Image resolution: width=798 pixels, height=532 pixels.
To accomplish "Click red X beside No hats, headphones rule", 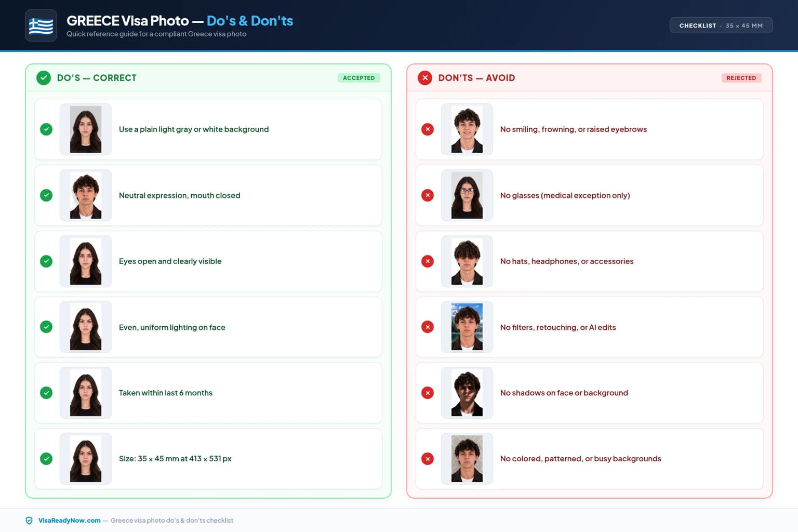I will (x=428, y=261).
